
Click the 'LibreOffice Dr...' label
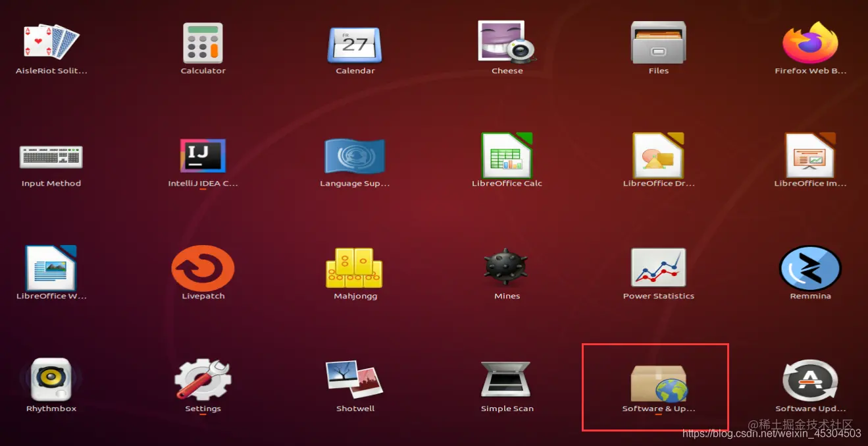pyautogui.click(x=658, y=184)
